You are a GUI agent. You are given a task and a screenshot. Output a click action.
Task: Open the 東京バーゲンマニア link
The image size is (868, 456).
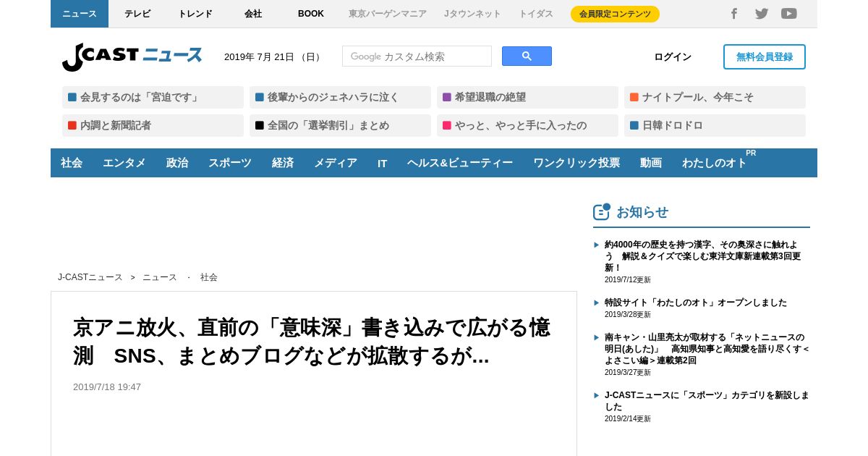pos(388,14)
